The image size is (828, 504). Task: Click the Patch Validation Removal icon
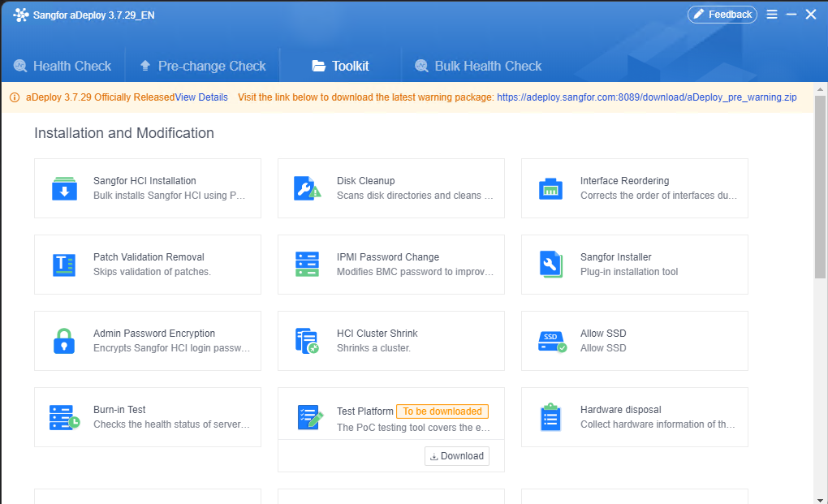[x=64, y=265]
